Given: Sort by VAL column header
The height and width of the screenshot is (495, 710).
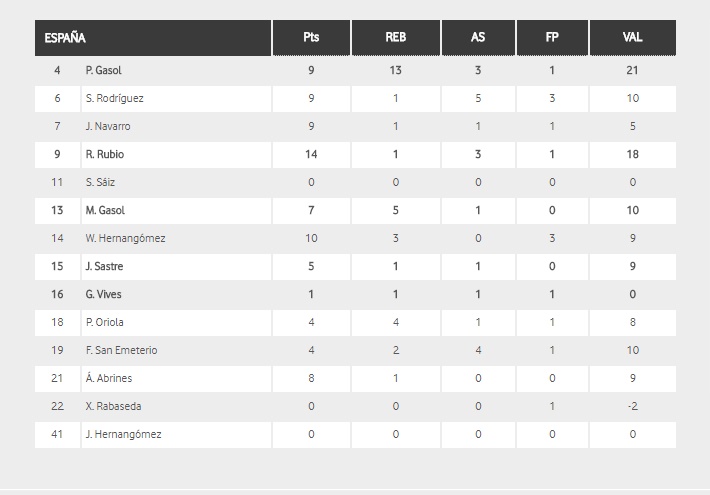Looking at the screenshot, I should [x=632, y=38].
